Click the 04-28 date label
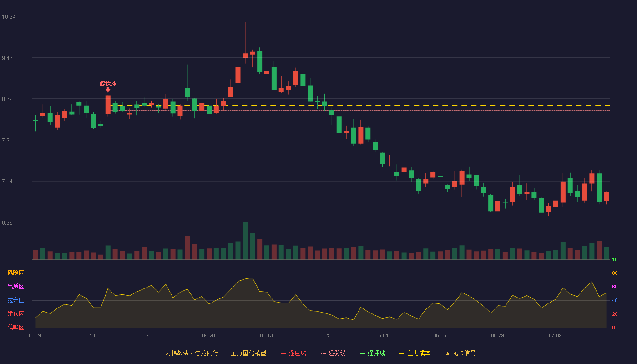 click(208, 335)
